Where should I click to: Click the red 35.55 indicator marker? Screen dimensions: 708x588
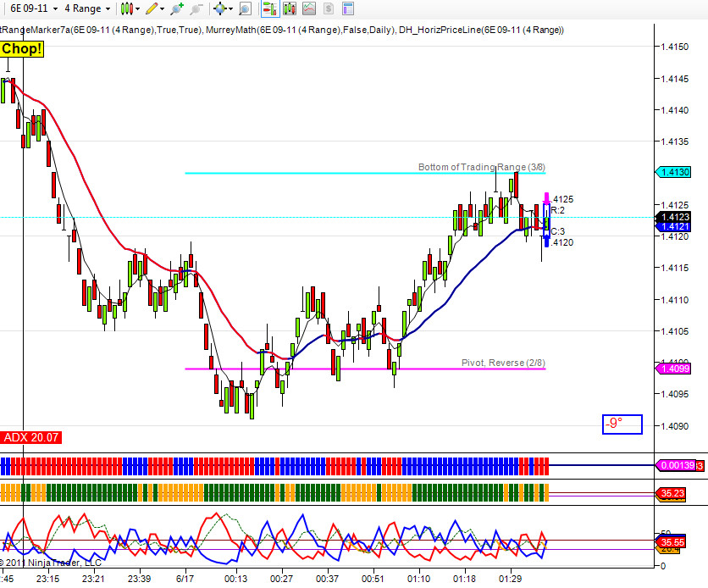point(672,542)
